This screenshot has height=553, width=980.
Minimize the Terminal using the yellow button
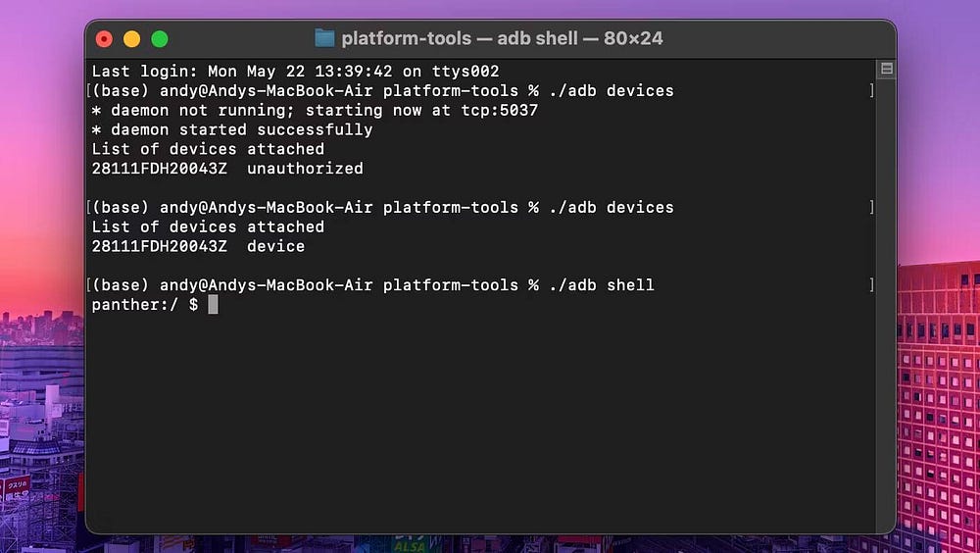coord(131,39)
